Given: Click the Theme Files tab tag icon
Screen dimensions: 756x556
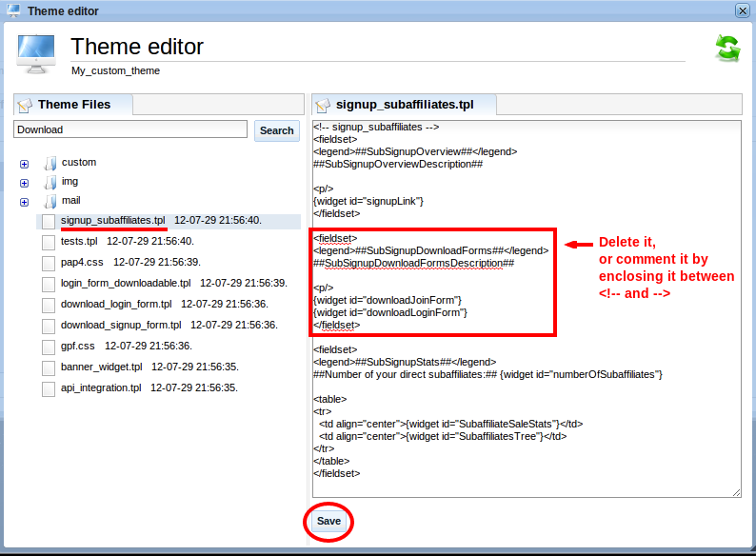Looking at the screenshot, I should point(25,105).
